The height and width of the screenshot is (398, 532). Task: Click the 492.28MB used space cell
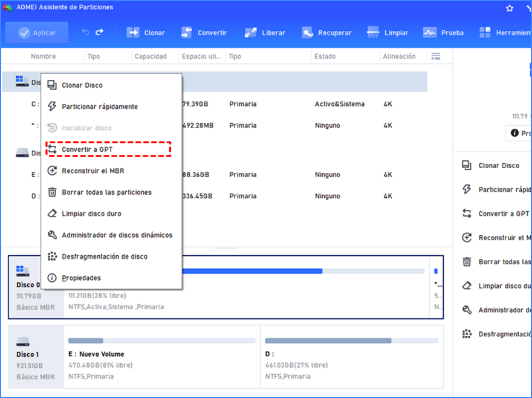198,125
